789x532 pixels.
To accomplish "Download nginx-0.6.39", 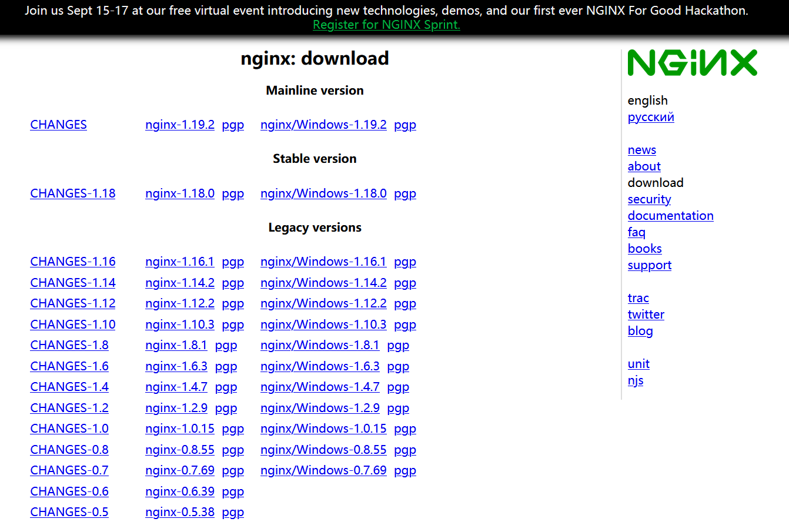I will pyautogui.click(x=180, y=491).
